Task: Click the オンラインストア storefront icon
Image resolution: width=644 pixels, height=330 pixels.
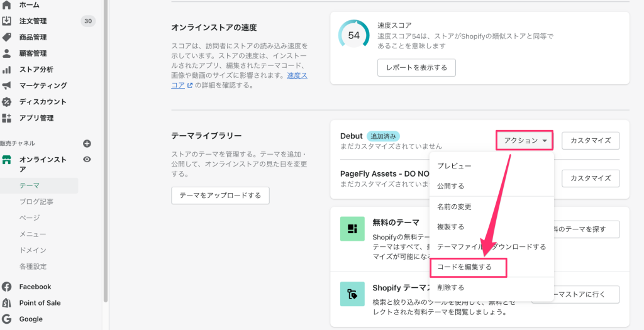Action: pos(6,160)
